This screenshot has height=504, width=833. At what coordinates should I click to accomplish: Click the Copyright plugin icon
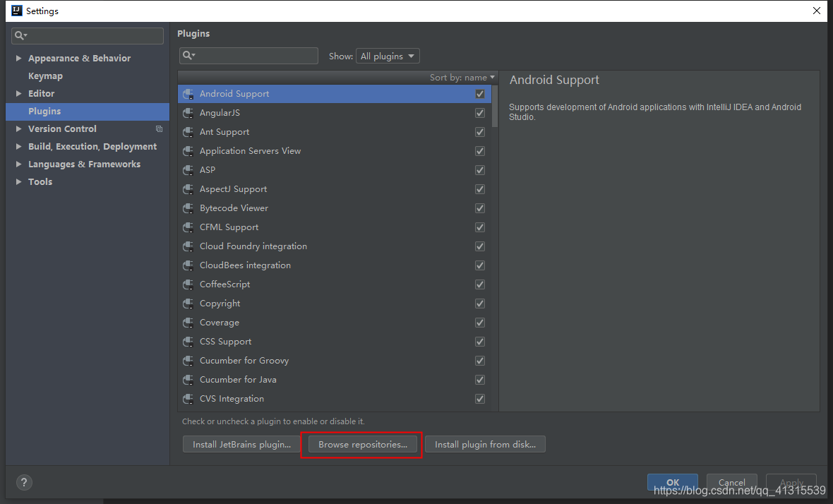click(x=188, y=304)
